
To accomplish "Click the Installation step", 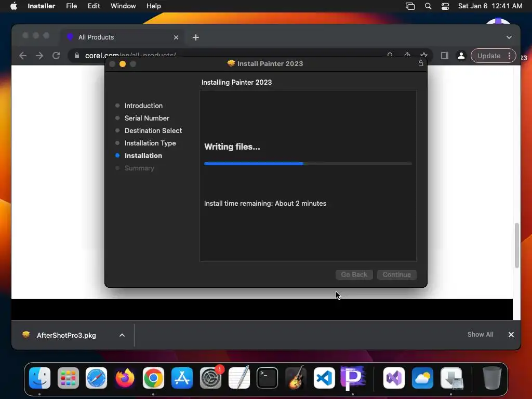I will (143, 156).
